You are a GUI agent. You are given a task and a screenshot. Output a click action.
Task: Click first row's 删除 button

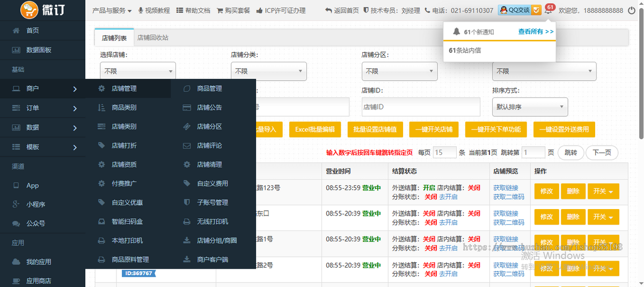click(x=573, y=191)
